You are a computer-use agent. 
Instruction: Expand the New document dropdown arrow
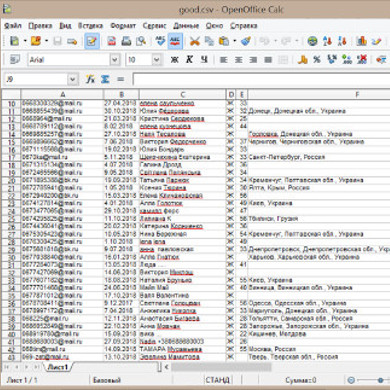[x=25, y=41]
